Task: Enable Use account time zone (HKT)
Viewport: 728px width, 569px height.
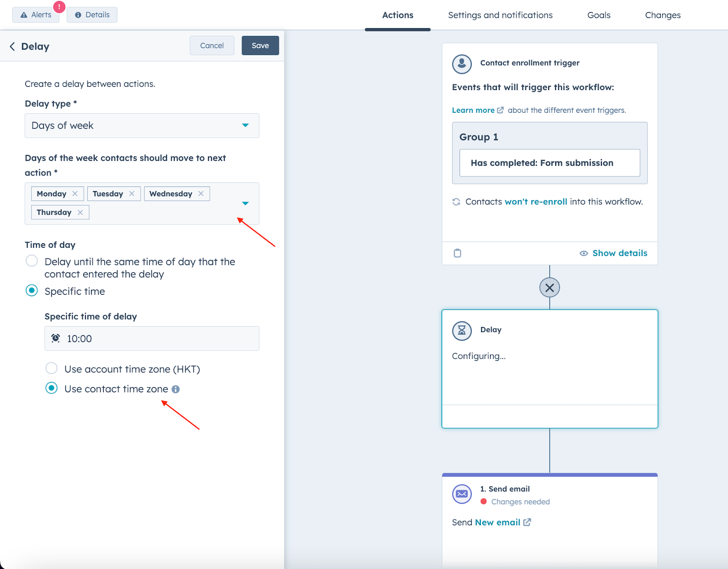Action: click(x=51, y=368)
